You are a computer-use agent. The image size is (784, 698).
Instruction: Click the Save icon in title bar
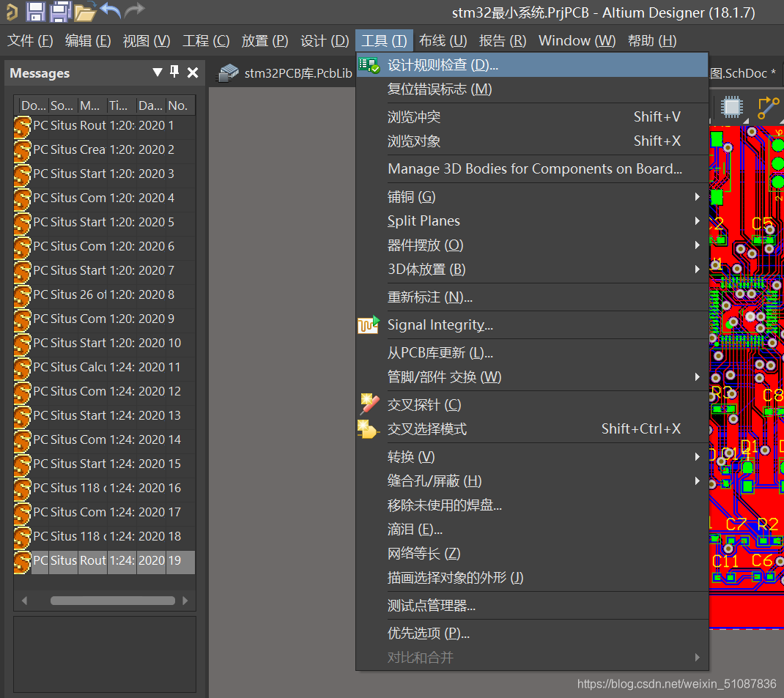click(35, 11)
